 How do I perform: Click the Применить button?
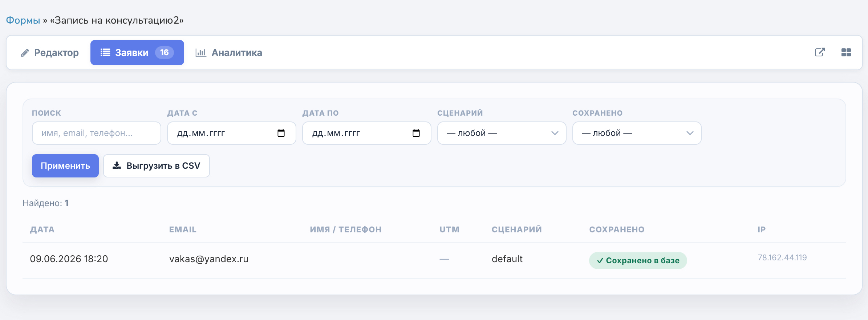[65, 166]
